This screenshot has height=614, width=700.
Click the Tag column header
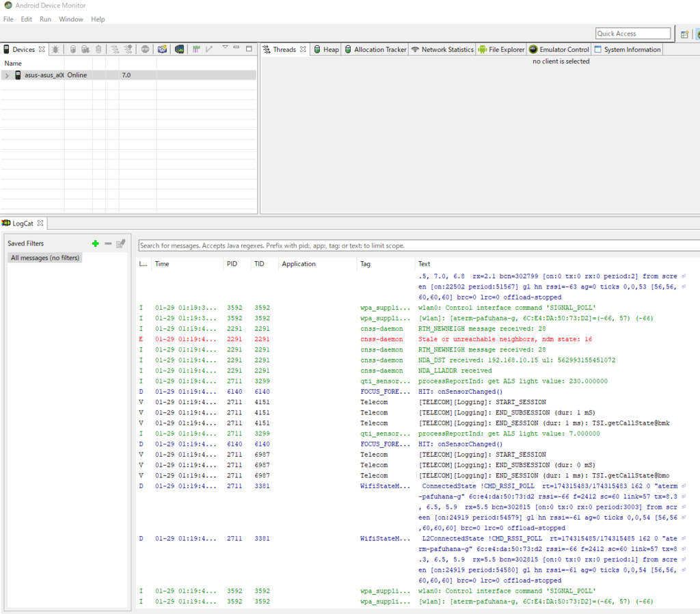(x=386, y=264)
